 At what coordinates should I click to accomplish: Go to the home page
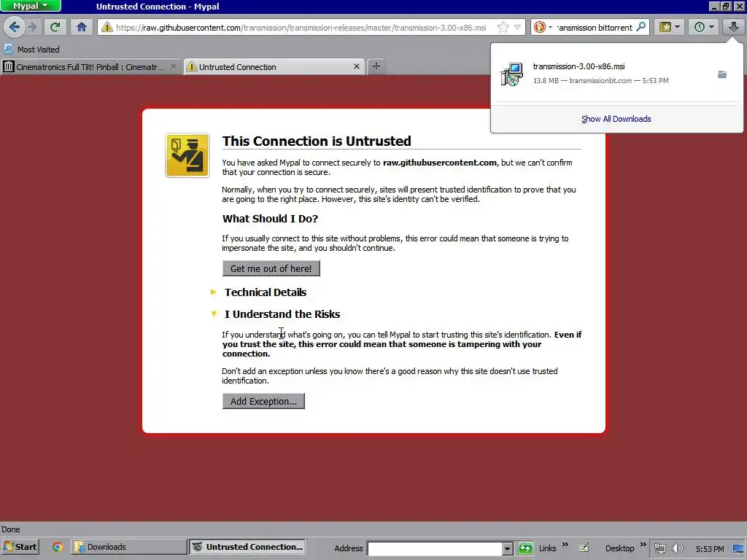(82, 27)
